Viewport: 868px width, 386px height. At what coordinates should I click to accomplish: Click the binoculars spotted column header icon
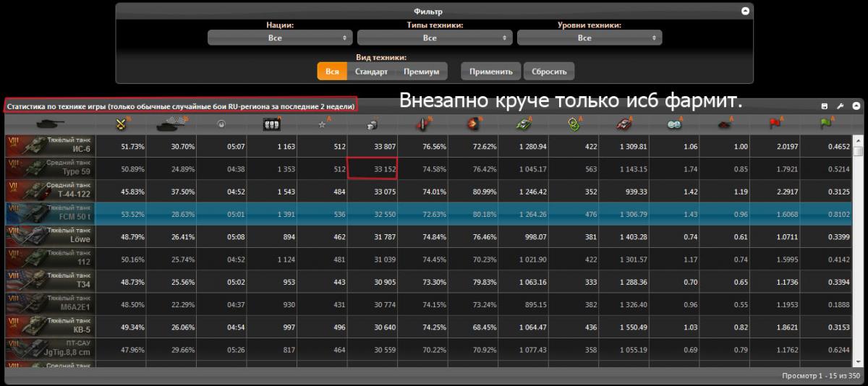tap(674, 124)
